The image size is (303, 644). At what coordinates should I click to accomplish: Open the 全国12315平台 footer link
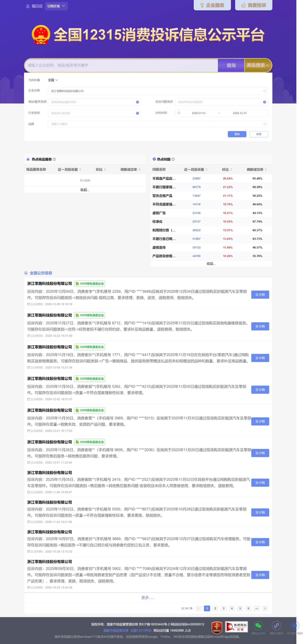(x=141, y=631)
